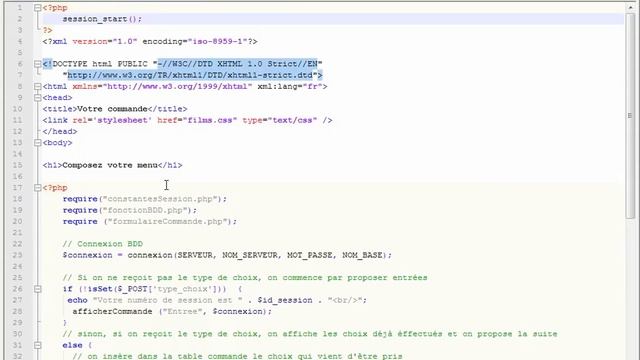Click the </head> closing tag
This screenshot has height=360, width=640.
(x=60, y=131)
